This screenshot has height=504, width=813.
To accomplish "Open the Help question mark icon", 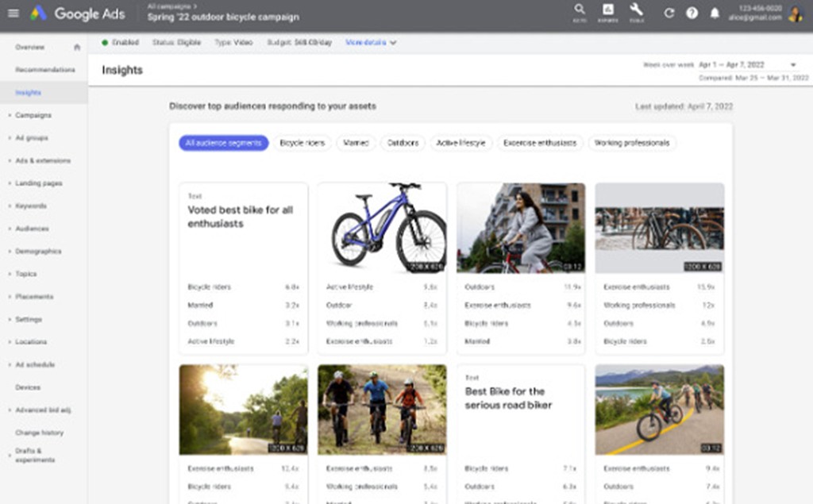I will click(x=692, y=13).
